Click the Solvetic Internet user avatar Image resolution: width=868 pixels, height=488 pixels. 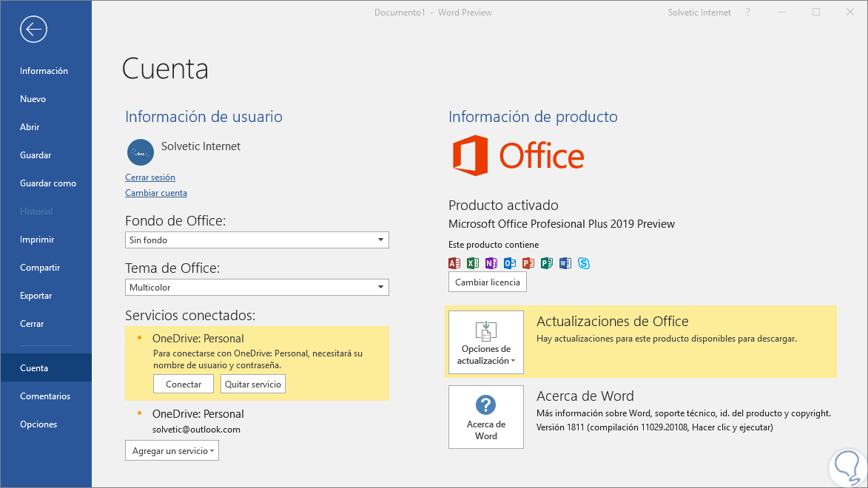(141, 152)
